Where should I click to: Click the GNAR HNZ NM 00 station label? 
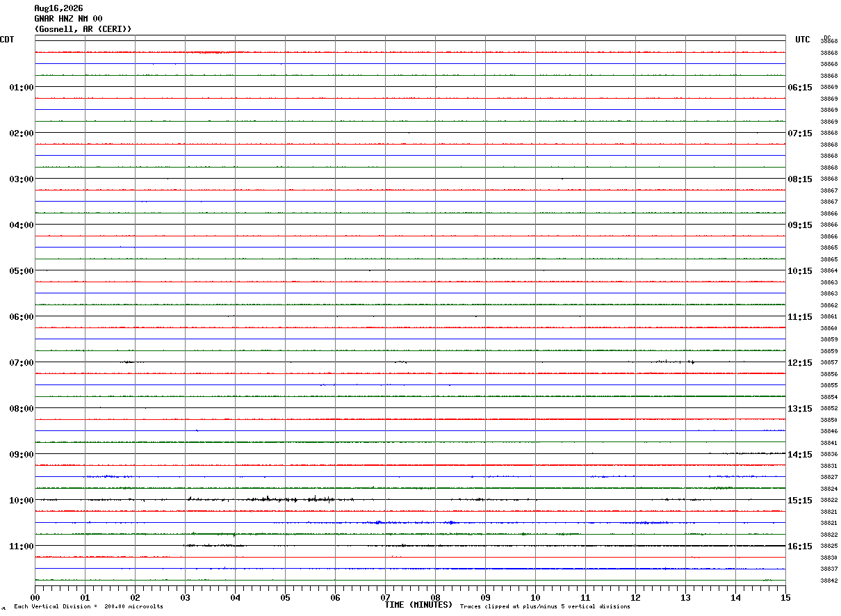[x=68, y=19]
